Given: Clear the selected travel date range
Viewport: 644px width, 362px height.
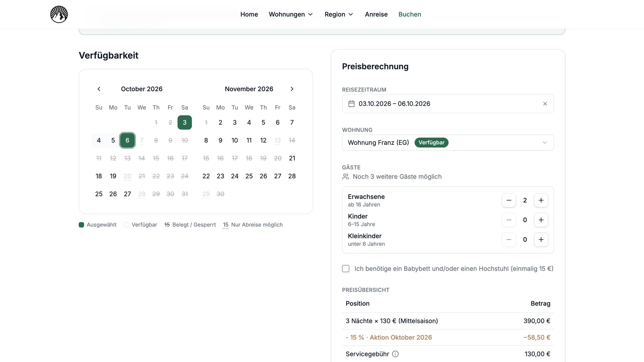Looking at the screenshot, I should [545, 104].
